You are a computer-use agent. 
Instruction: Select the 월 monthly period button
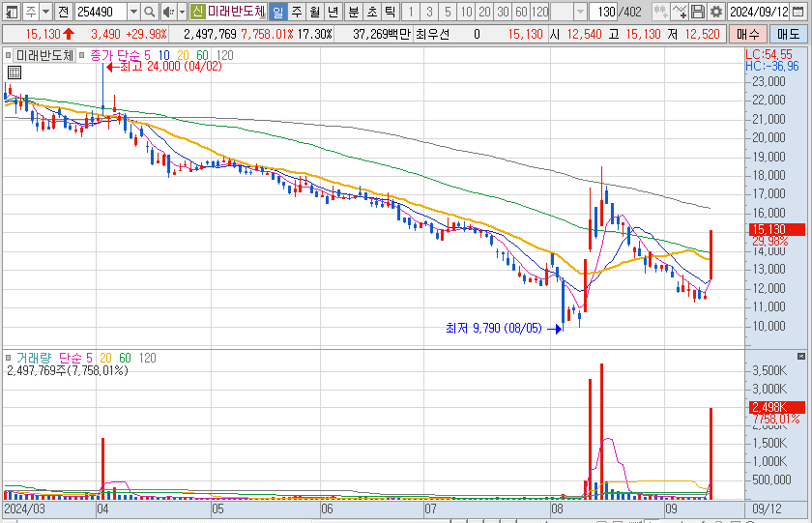coord(315,12)
